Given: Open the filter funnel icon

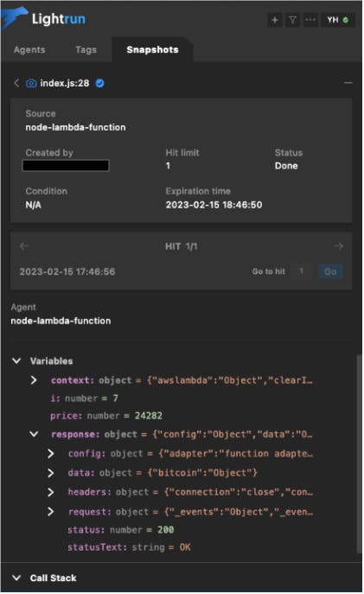Looking at the screenshot, I should [292, 20].
